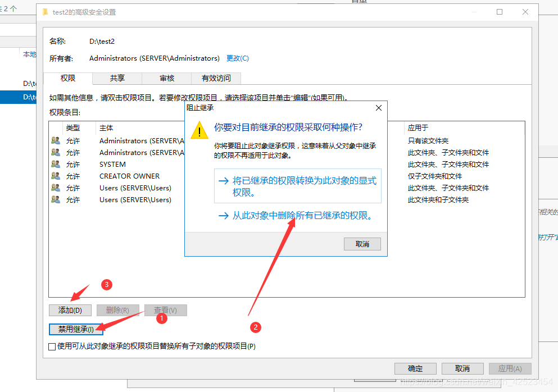Image resolution: width=558 pixels, height=392 pixels.
Task: Select the CREATOR OWNER row in the permissions list
Action: [x=129, y=176]
